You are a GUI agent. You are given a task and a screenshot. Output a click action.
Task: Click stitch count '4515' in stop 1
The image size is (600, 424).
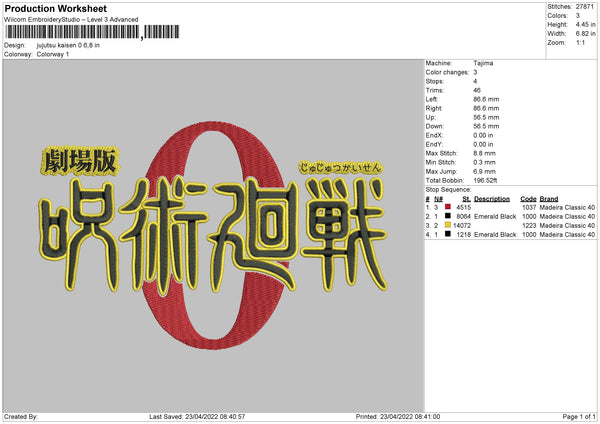(x=463, y=207)
